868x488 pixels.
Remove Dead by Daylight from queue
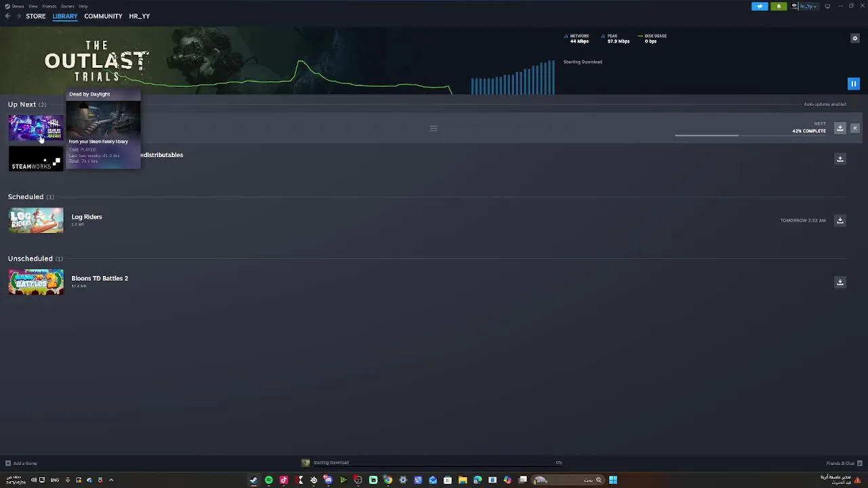click(855, 128)
